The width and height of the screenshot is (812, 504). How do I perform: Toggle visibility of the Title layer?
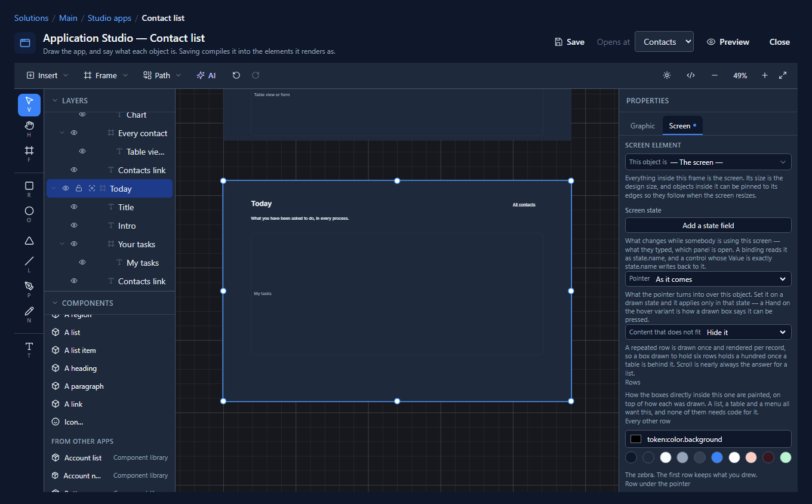click(74, 207)
